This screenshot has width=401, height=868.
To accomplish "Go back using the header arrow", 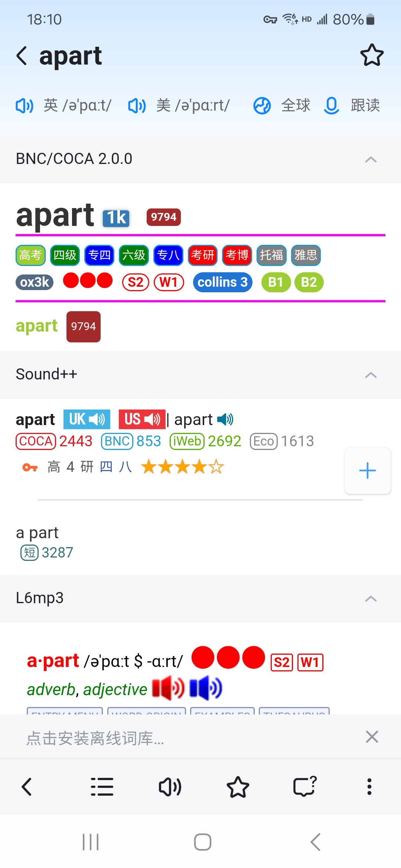I will tap(22, 56).
